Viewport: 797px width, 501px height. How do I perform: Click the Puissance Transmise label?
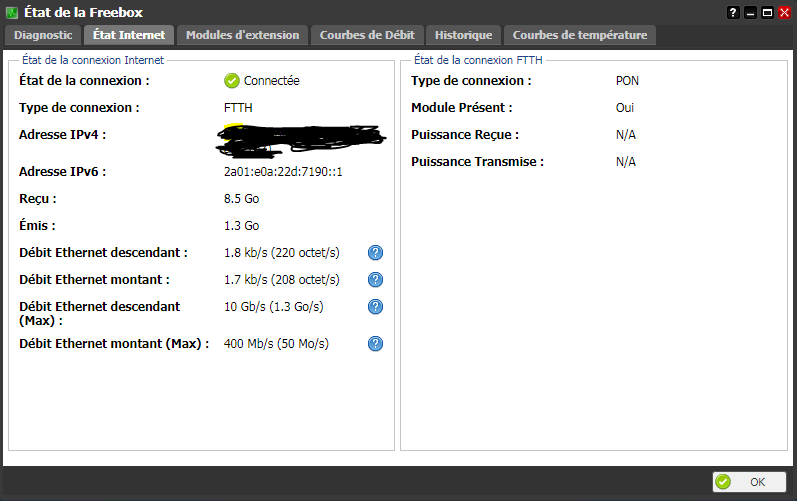coord(477,162)
